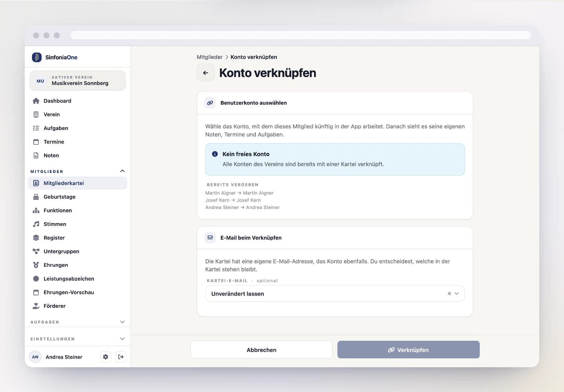Click the browser address bar
The height and width of the screenshot is (392, 564).
301,35
